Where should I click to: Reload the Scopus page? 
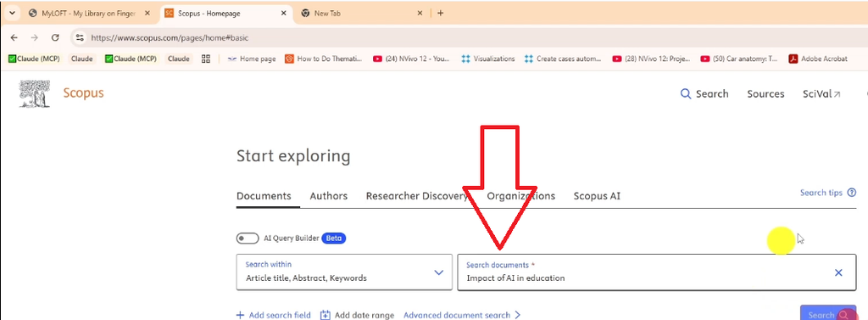[55, 37]
